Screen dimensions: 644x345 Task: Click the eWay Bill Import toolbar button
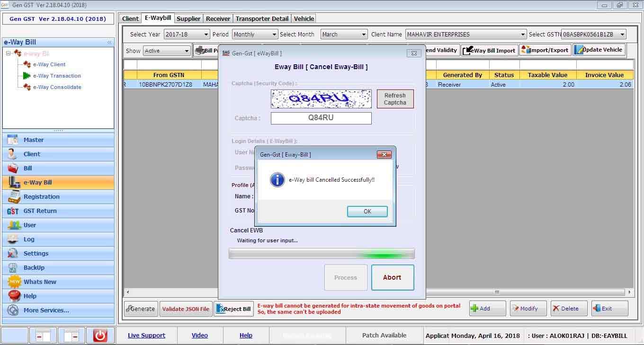490,50
